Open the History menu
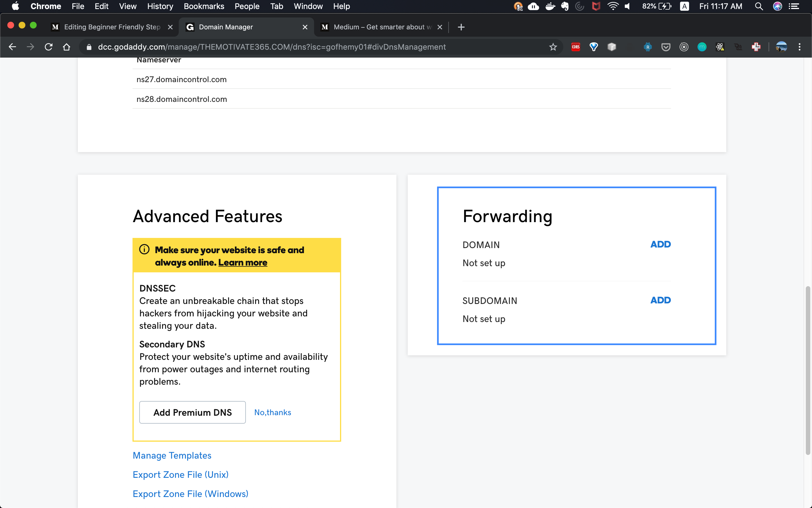The width and height of the screenshot is (812, 508). (x=160, y=6)
